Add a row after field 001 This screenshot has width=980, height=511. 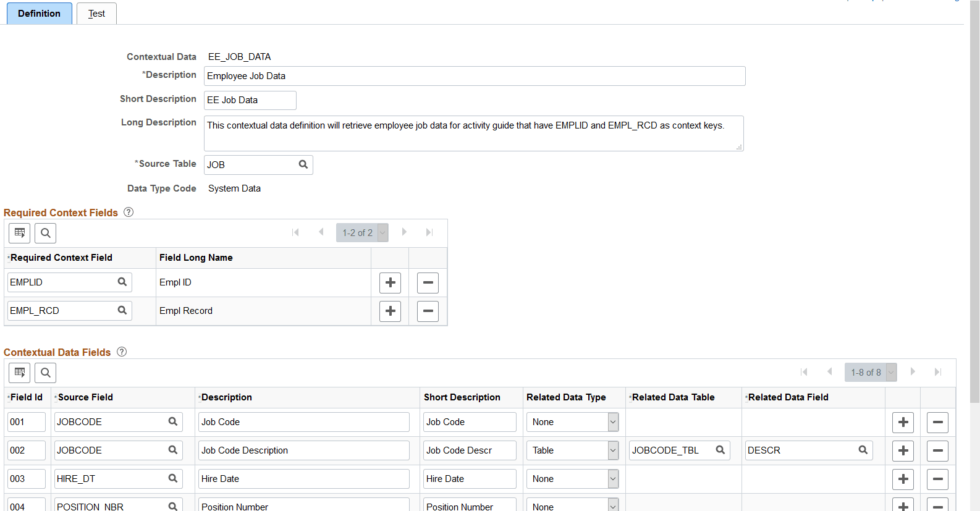(x=903, y=423)
